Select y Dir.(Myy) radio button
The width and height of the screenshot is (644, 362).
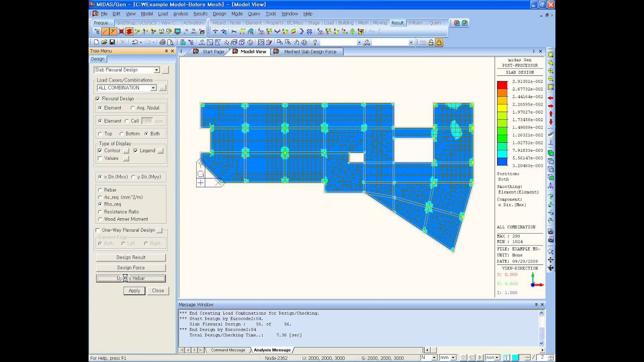133,177
